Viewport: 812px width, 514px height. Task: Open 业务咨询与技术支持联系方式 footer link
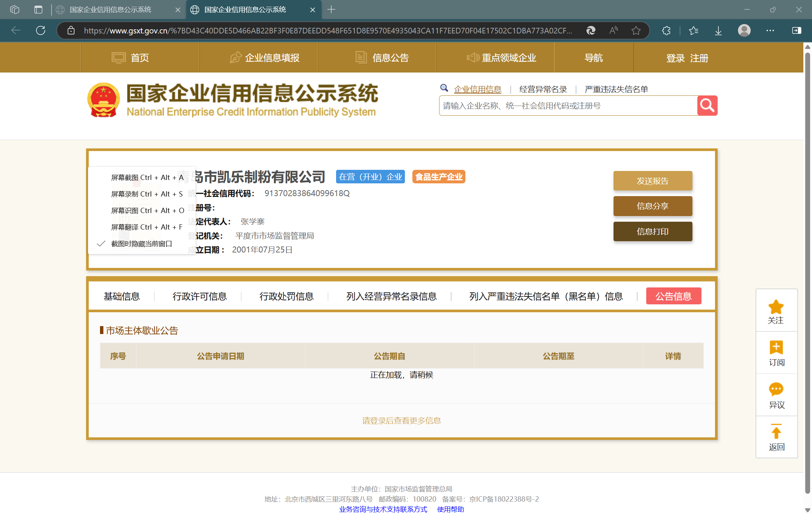383,509
